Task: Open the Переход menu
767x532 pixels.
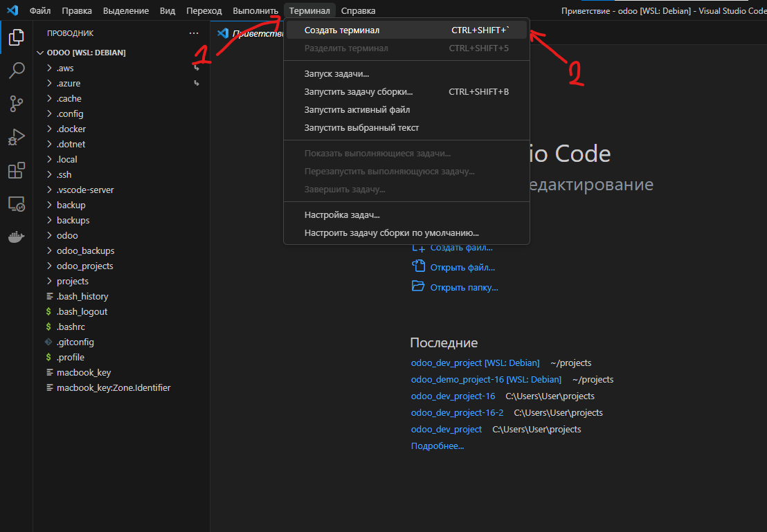Action: tap(204, 10)
